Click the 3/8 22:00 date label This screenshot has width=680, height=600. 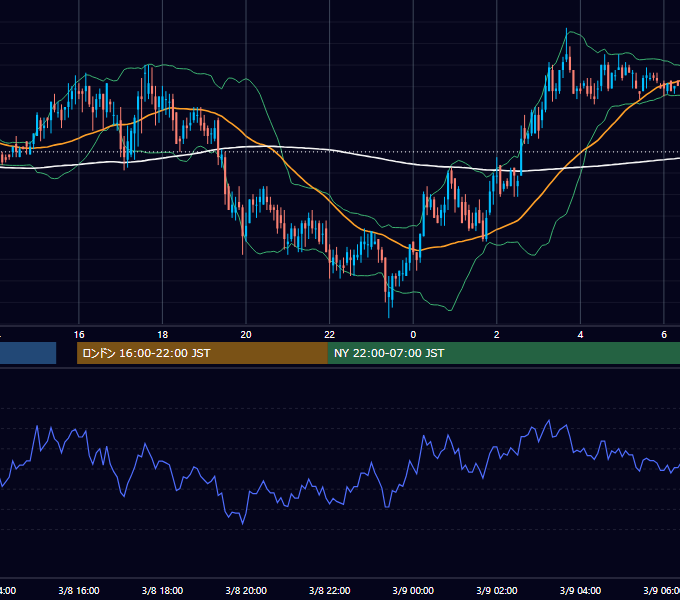[x=330, y=590]
